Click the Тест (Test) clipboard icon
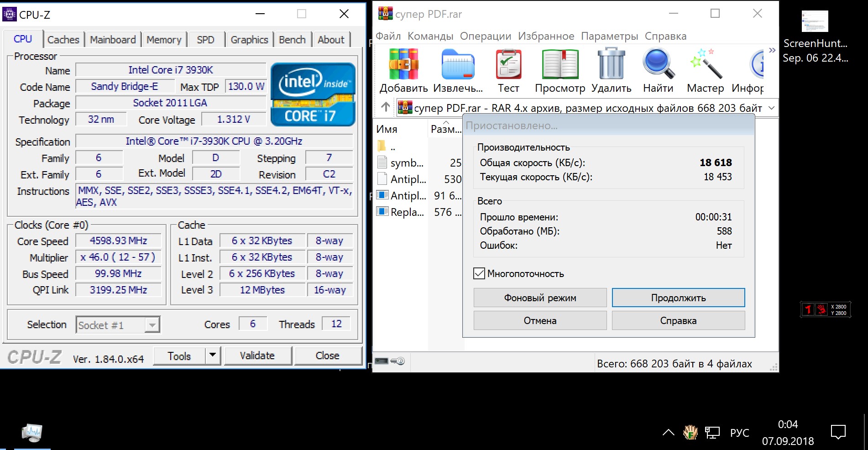868x450 pixels. [x=508, y=64]
